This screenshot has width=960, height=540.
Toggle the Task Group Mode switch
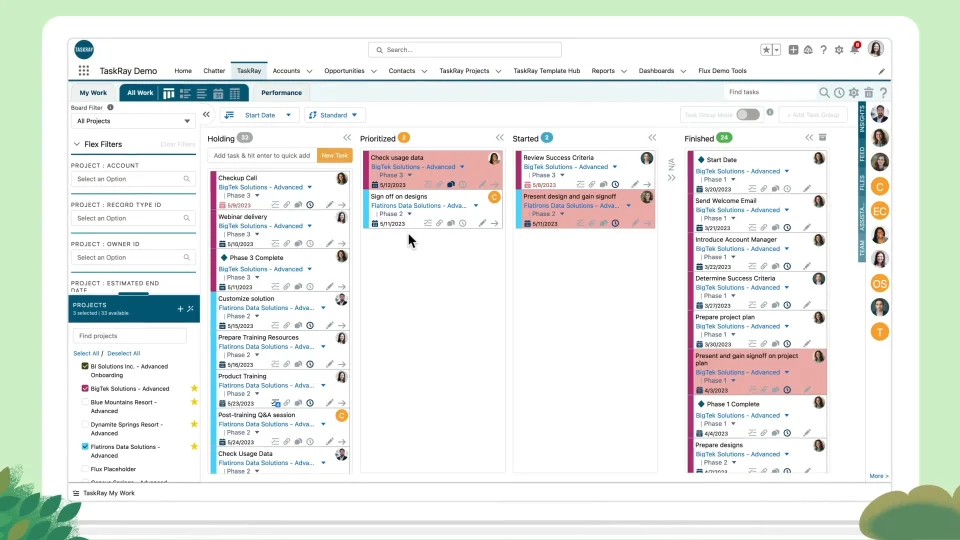click(748, 114)
